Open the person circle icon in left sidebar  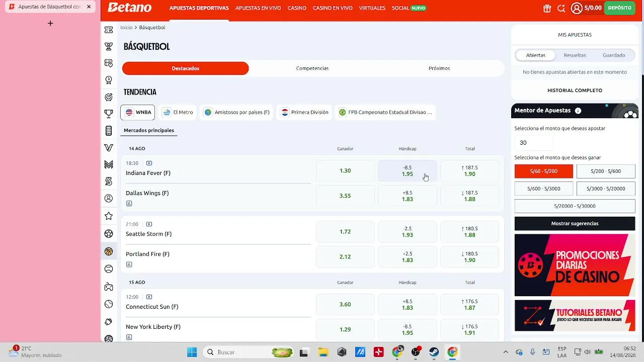point(109,199)
